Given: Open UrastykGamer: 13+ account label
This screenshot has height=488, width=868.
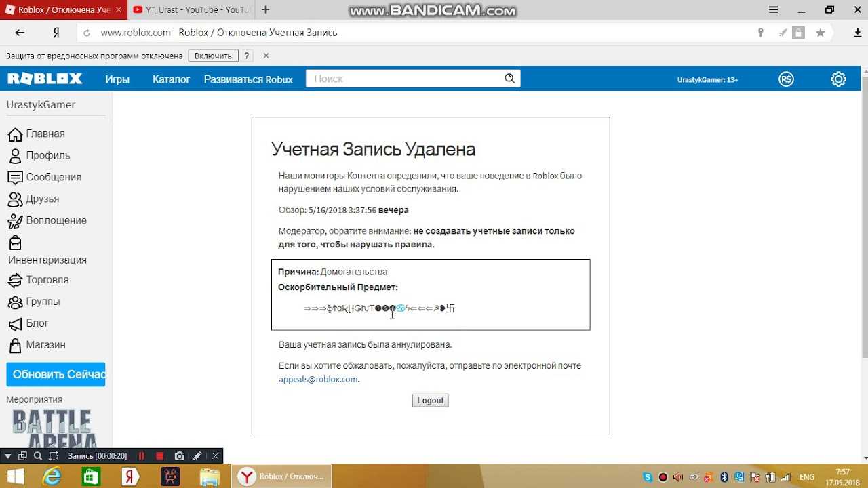Looking at the screenshot, I should [707, 80].
